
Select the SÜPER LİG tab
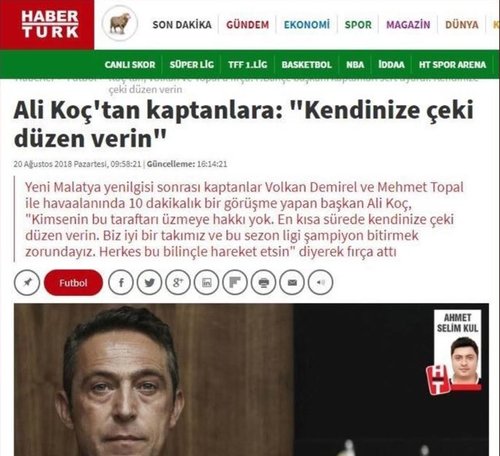point(192,64)
